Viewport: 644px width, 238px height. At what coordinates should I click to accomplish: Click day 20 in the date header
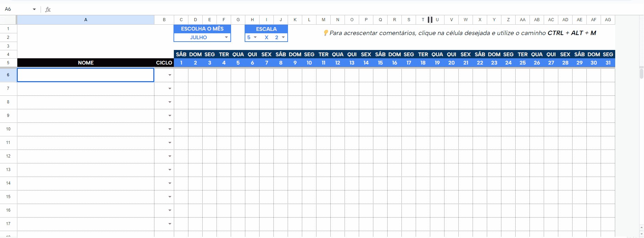pos(451,63)
